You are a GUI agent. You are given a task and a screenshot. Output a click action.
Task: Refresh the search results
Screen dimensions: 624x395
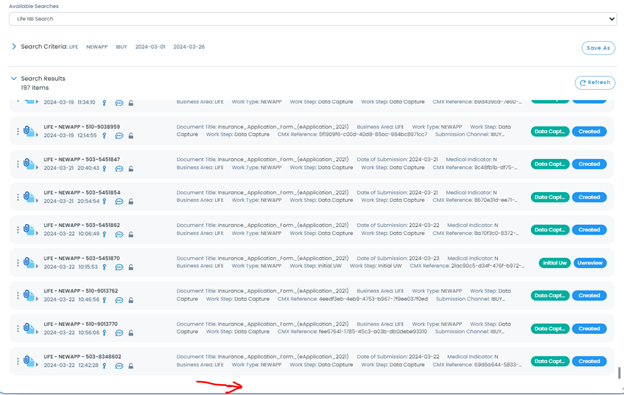(x=595, y=82)
